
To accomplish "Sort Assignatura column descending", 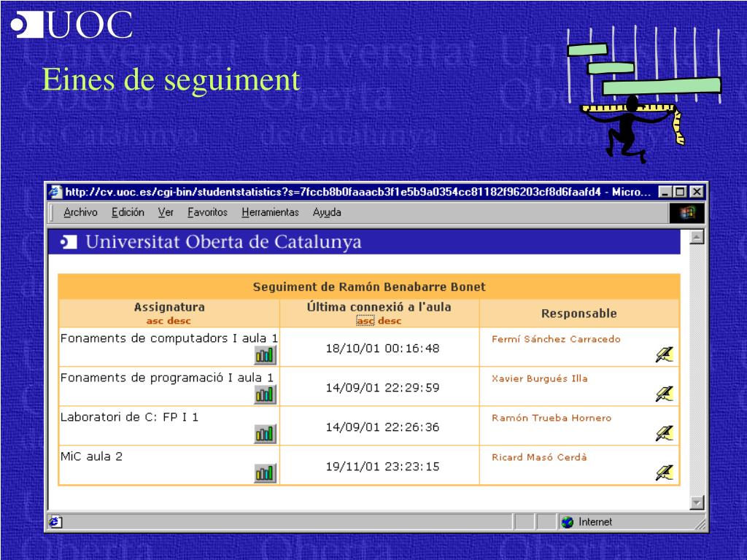I will [x=179, y=321].
